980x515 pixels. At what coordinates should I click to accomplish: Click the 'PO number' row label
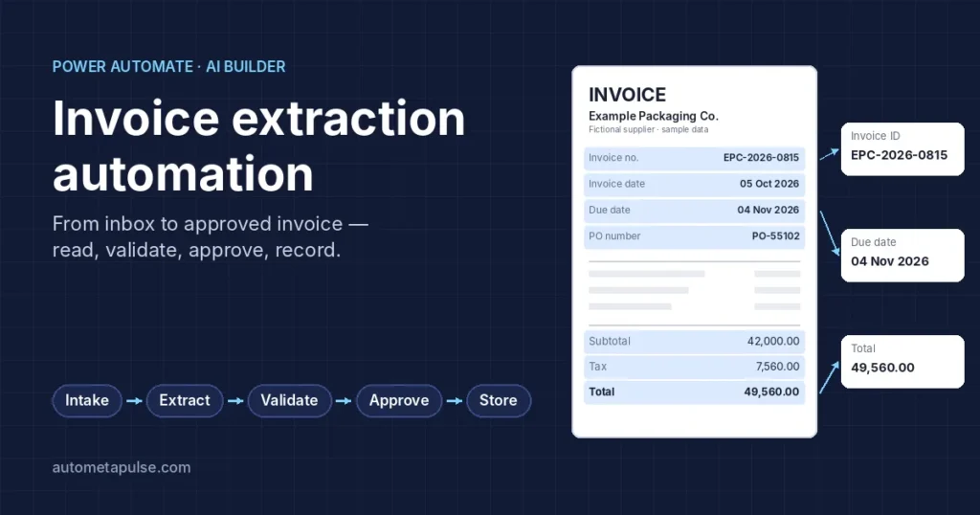tap(613, 236)
